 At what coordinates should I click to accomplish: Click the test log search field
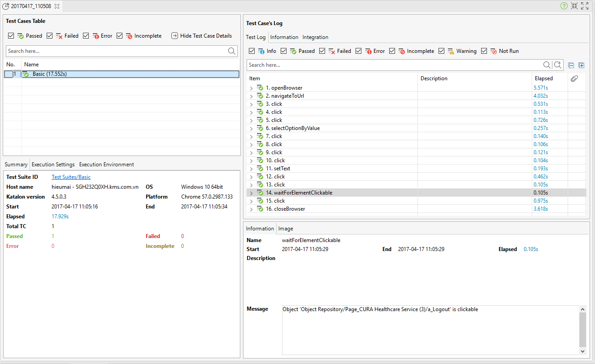click(395, 65)
